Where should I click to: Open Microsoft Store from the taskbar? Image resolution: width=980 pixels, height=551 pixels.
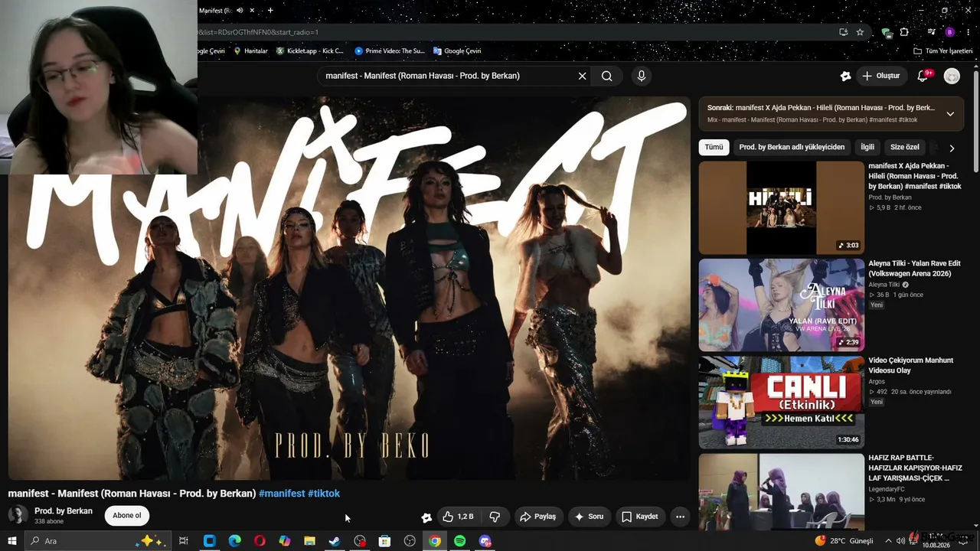(384, 541)
